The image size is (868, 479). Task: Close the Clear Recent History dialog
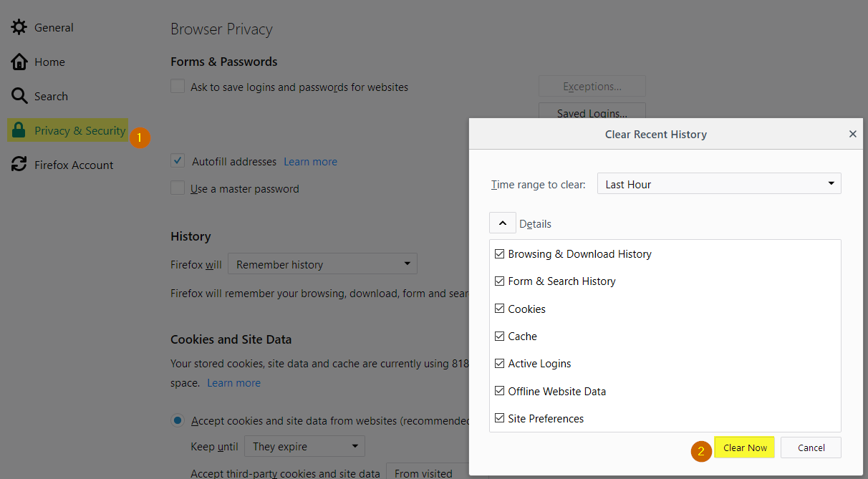pyautogui.click(x=852, y=134)
